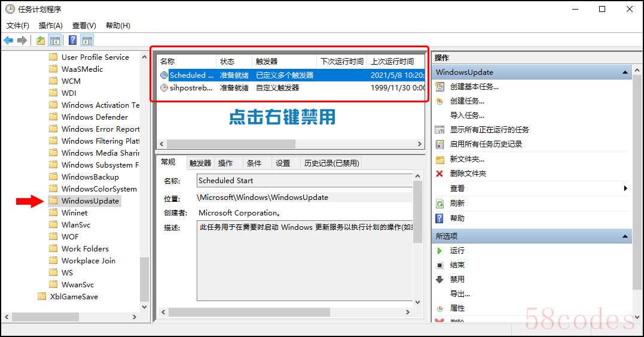Toggle the Show/Hide Action Pane toolbar icon
This screenshot has height=337, width=644.
pyautogui.click(x=87, y=41)
